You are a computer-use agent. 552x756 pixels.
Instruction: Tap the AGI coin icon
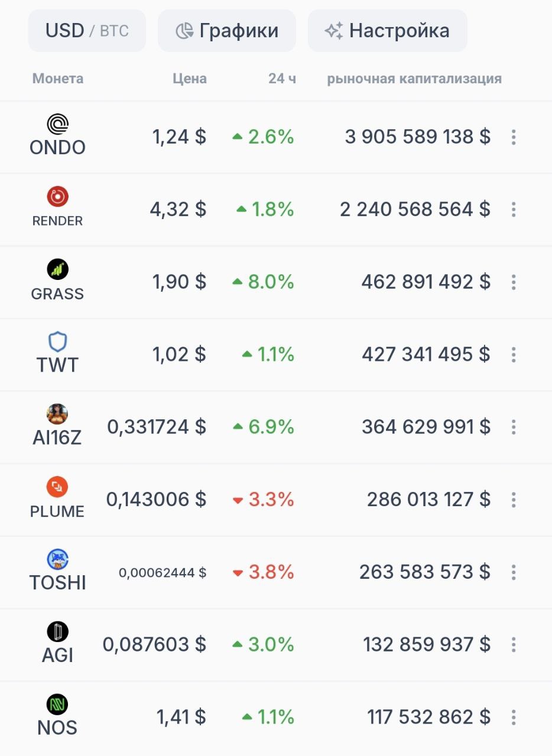pyautogui.click(x=58, y=632)
